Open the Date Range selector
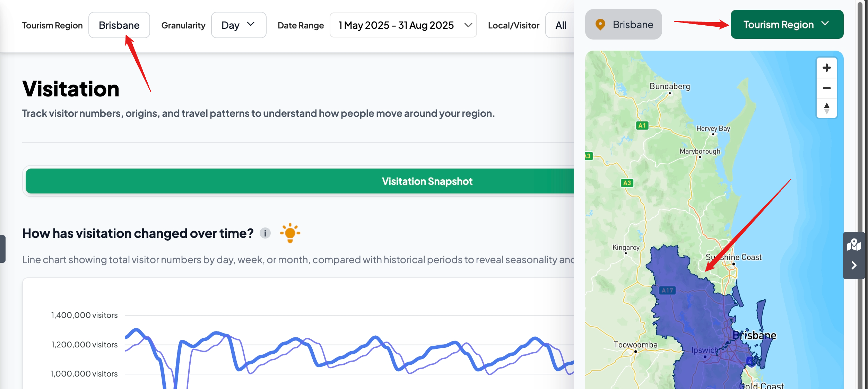This screenshot has width=868, height=389. tap(403, 25)
